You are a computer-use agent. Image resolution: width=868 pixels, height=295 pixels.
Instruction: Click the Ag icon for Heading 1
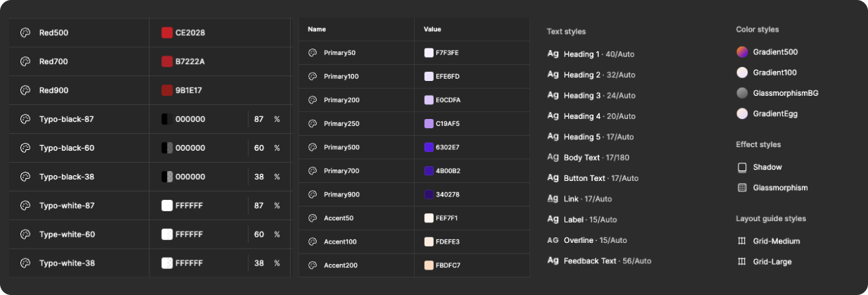tap(553, 54)
